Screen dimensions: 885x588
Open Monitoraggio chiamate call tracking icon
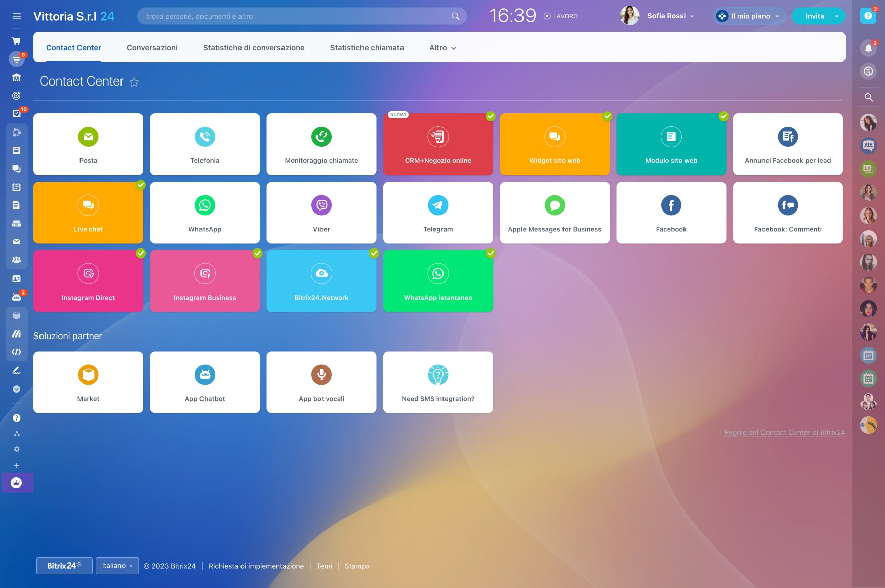point(321,137)
